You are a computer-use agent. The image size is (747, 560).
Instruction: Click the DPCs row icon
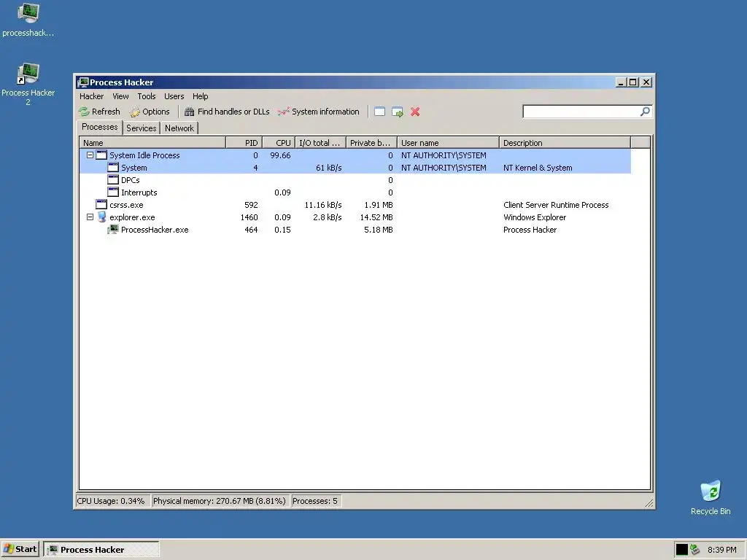point(113,180)
